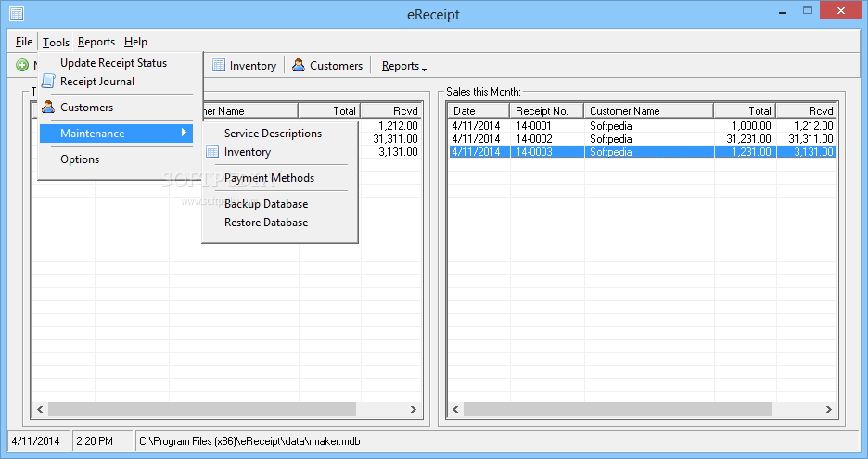Click the Sales this Month horizontal scrollbar thumb
Screen dimensions: 868x459
[618, 409]
